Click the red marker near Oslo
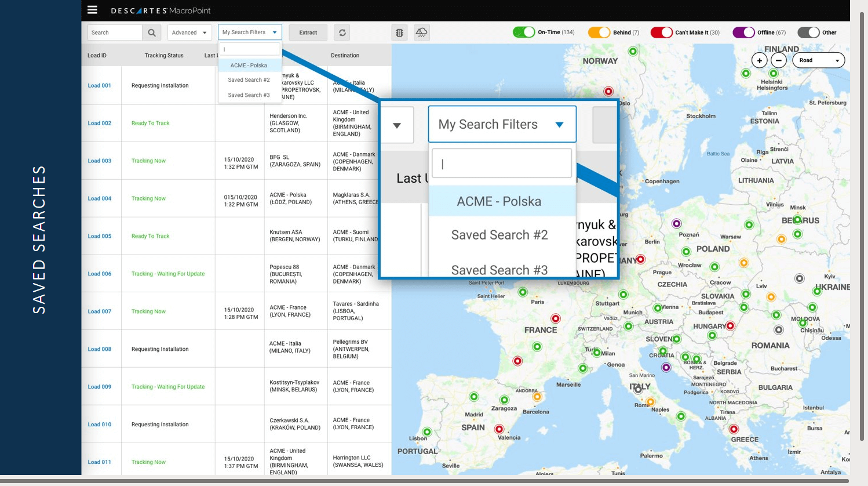This screenshot has width=868, height=486. coord(608,91)
